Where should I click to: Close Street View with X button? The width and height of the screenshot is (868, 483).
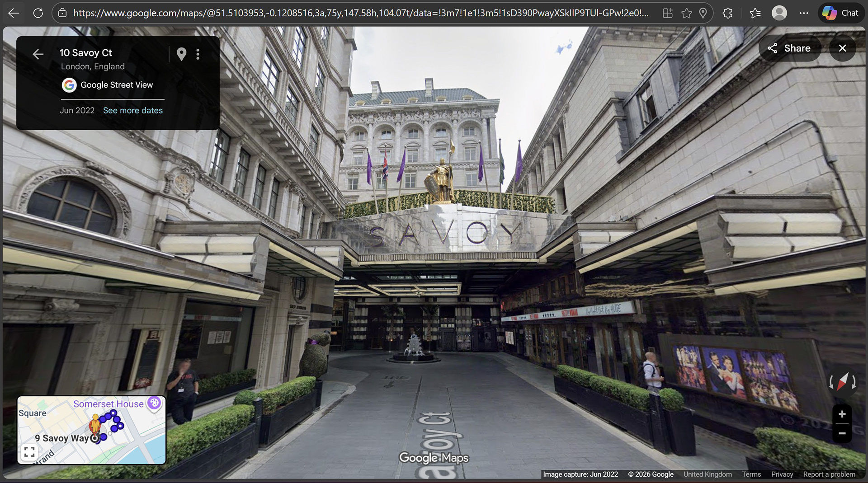click(842, 48)
